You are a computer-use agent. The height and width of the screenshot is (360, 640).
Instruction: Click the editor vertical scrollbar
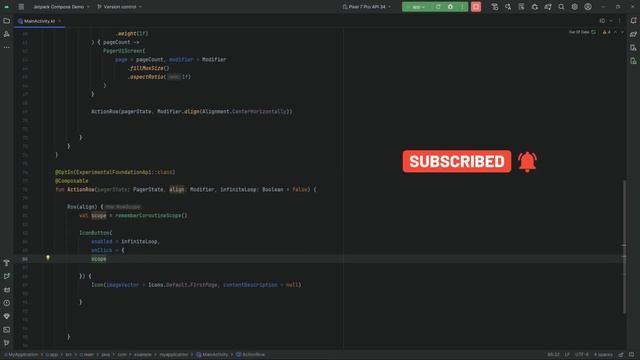pyautogui.click(x=624, y=247)
